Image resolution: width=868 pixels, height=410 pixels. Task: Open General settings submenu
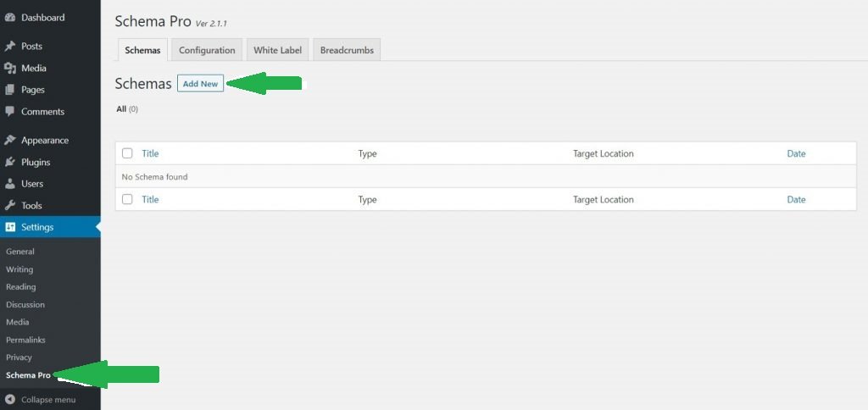20,252
